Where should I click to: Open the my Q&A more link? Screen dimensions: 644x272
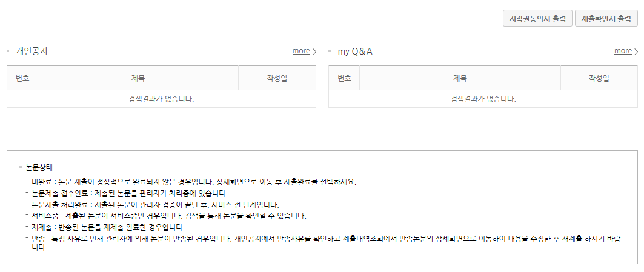[x=623, y=51]
